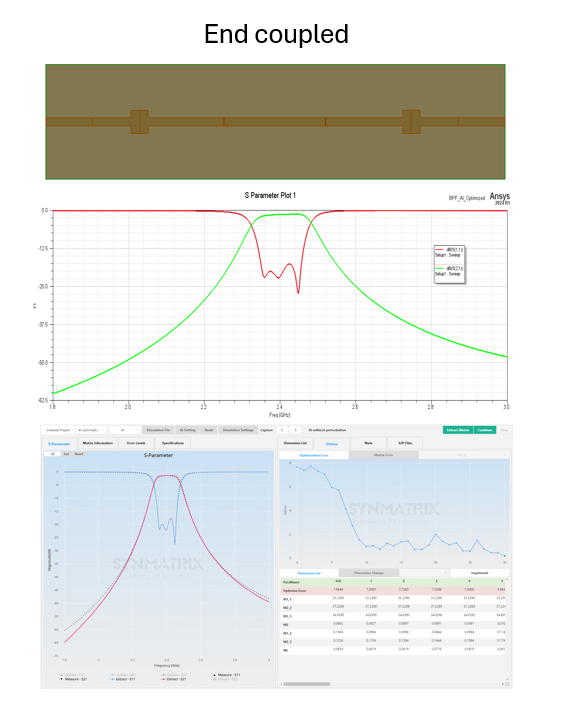Image resolution: width=563 pixels, height=718 pixels.
Task: Click the Reset button above S-Parameter plot
Action: [79, 454]
